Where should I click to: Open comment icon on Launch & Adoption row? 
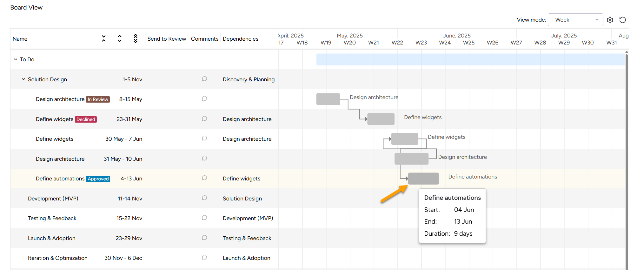pyautogui.click(x=204, y=238)
